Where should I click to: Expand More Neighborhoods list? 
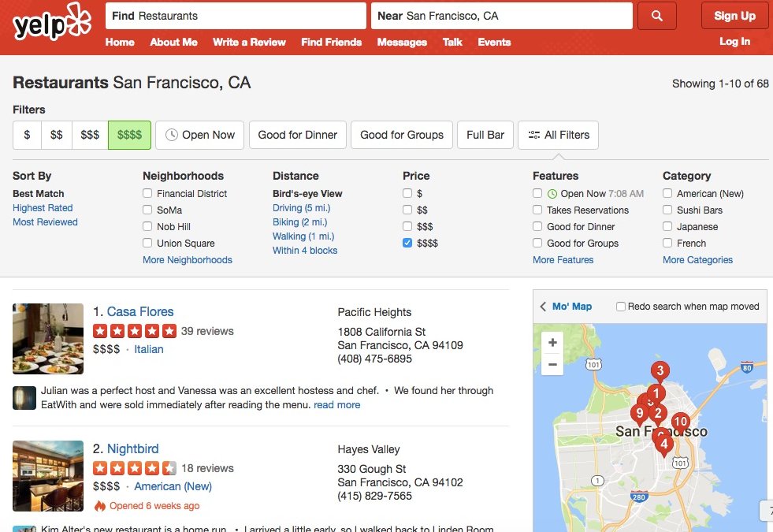[x=188, y=260]
